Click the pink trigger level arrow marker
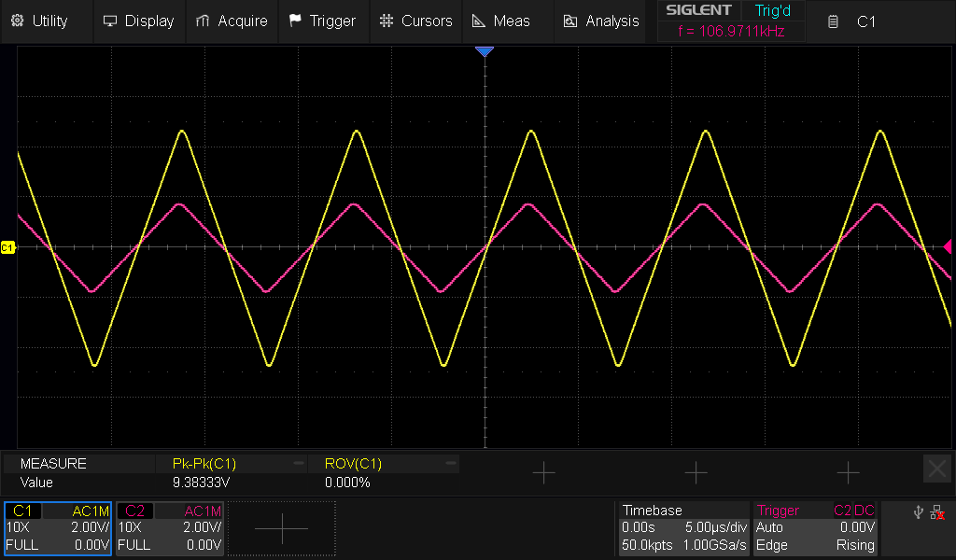 pos(948,246)
